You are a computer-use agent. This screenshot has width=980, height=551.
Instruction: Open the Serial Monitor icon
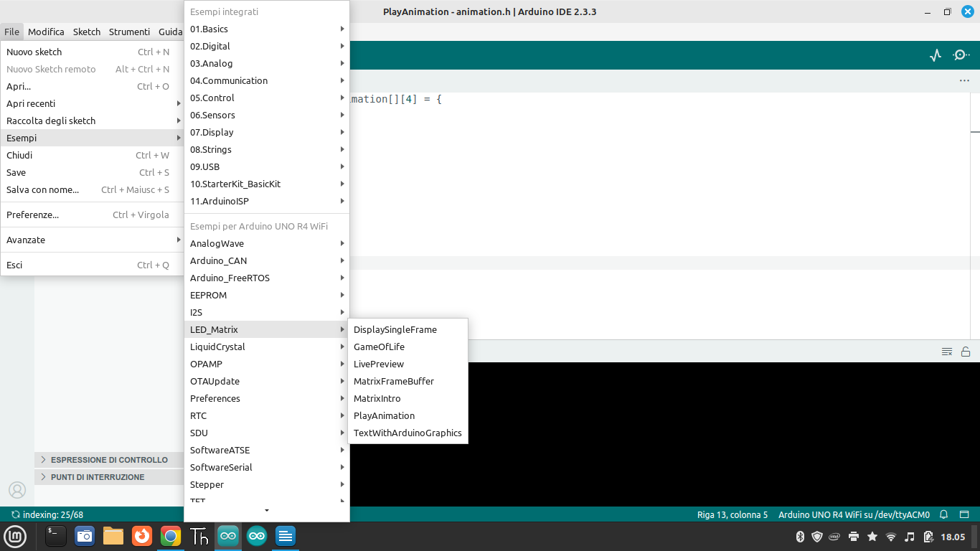click(961, 55)
